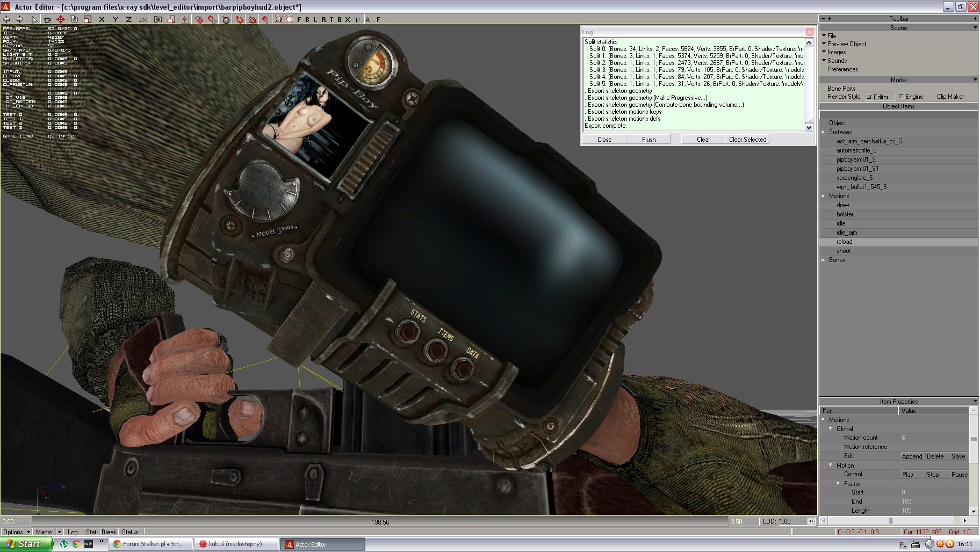Click the zoom extents cube icon
The image size is (980, 552).
279,19
